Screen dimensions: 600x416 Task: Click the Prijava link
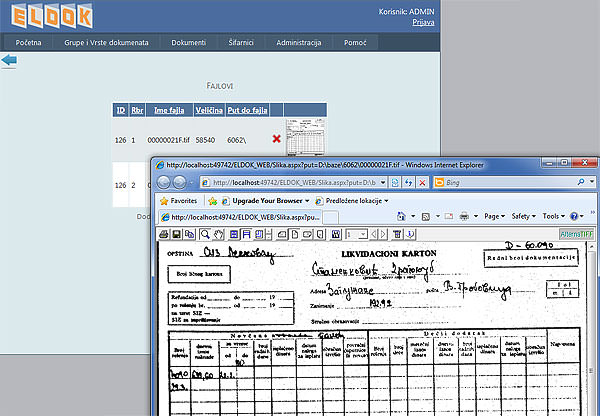click(x=564, y=21)
